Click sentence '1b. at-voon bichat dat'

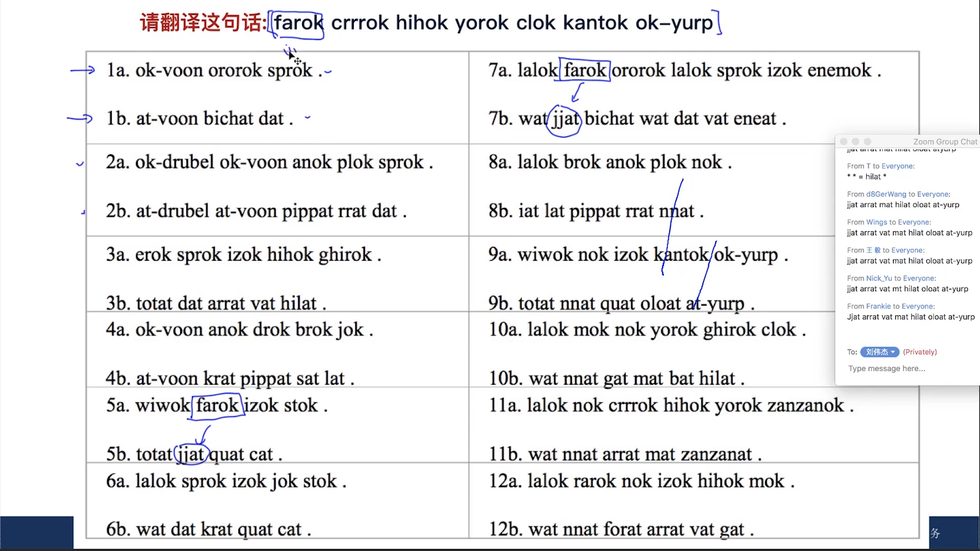pos(200,118)
